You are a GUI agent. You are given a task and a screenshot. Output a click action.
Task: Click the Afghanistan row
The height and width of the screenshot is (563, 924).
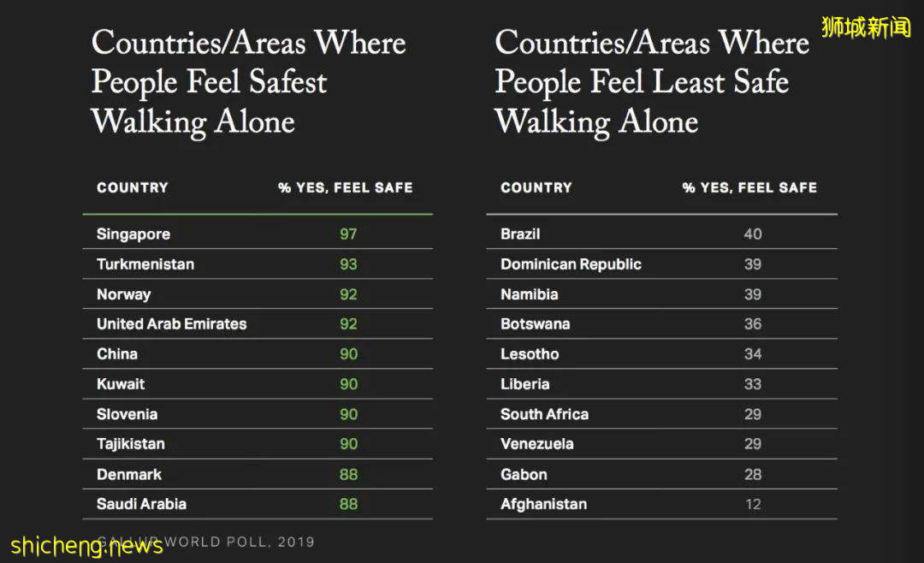click(x=543, y=504)
